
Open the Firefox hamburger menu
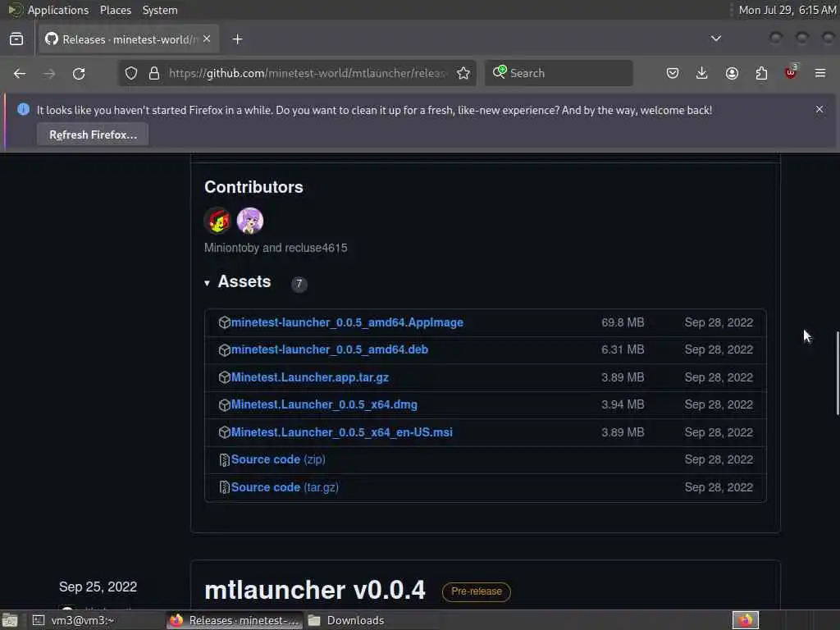820,73
